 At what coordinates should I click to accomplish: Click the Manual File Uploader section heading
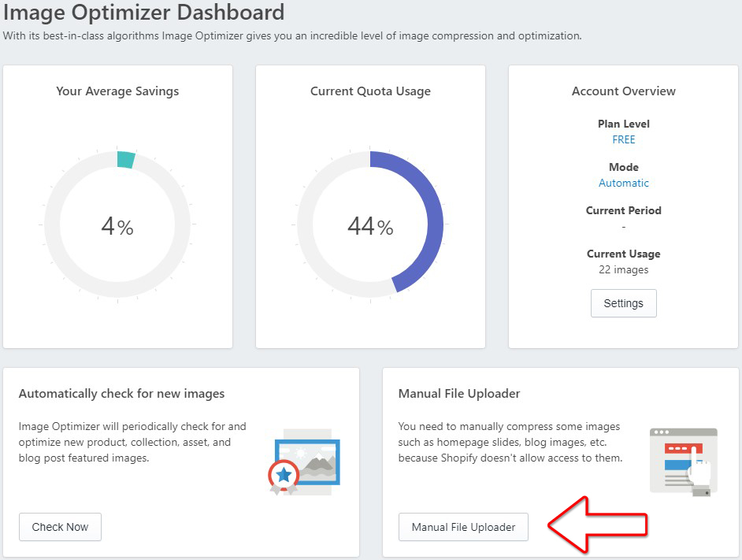459,394
